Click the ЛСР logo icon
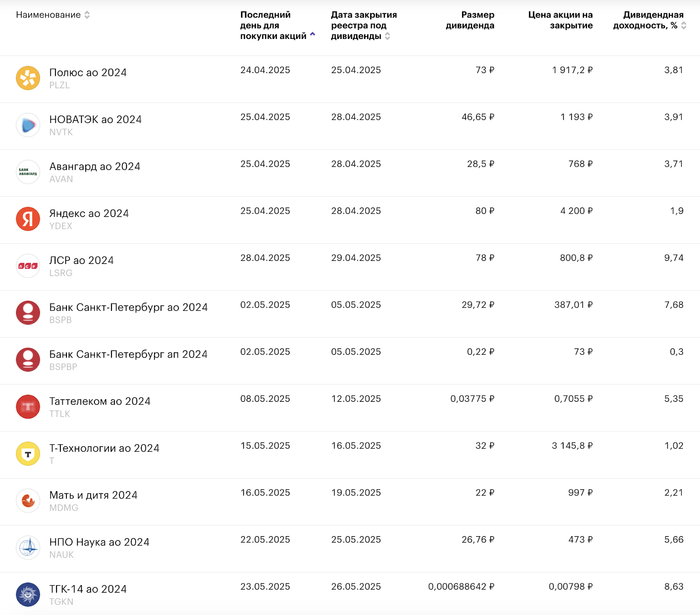This screenshot has height=615, width=700. click(x=28, y=266)
